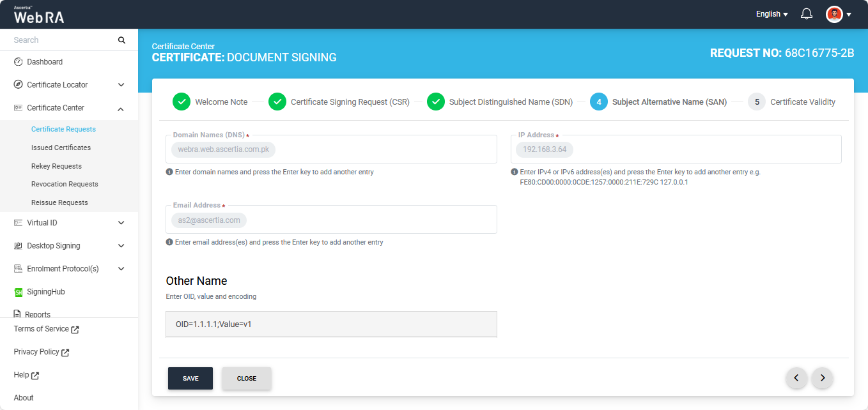Click the user profile avatar

[834, 14]
